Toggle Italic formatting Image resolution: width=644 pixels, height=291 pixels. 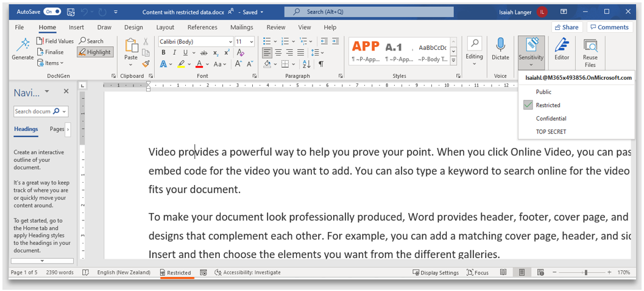tap(174, 52)
